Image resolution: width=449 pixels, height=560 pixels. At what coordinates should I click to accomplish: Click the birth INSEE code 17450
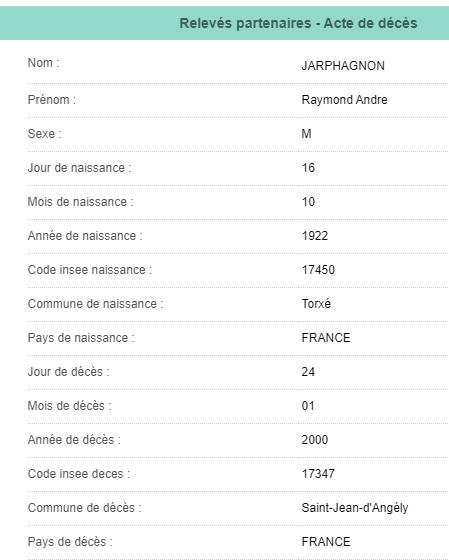click(x=318, y=270)
